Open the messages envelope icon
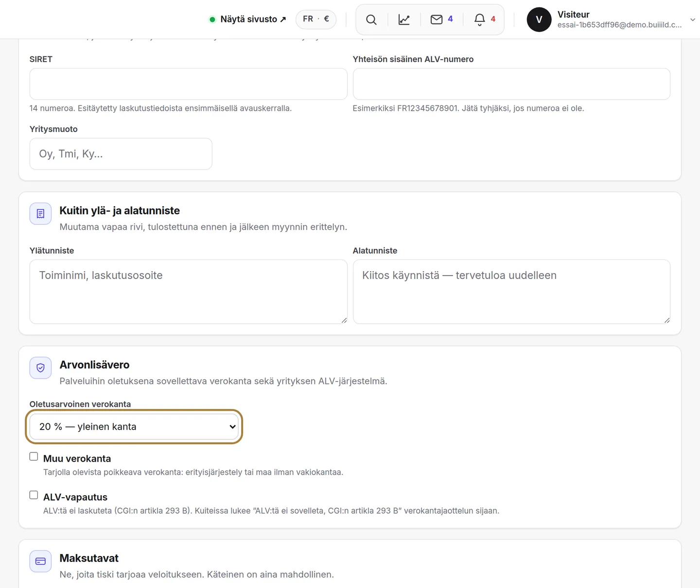This screenshot has width=700, height=588. pos(437,19)
